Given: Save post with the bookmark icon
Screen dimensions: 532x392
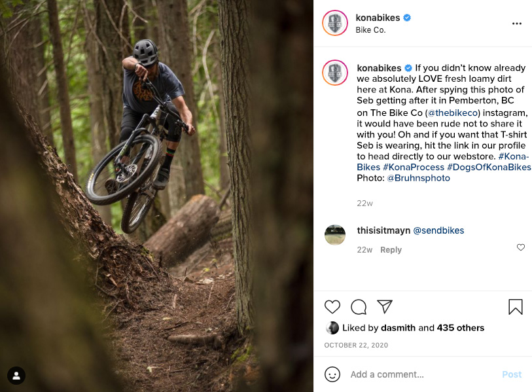Looking at the screenshot, I should (x=516, y=307).
